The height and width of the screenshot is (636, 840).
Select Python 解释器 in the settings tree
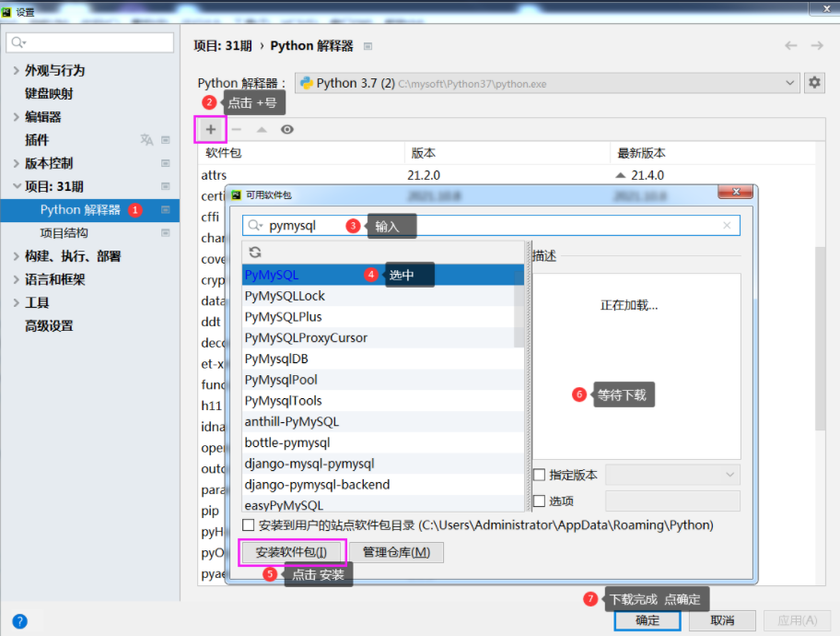pyautogui.click(x=90, y=209)
